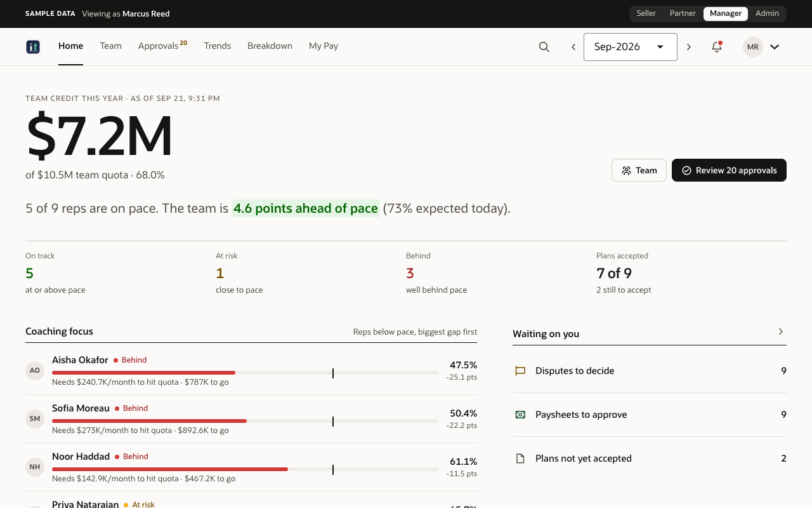Viewport: 812px width, 508px height.
Task: Click the name Aisha Okafor
Action: [x=80, y=360]
